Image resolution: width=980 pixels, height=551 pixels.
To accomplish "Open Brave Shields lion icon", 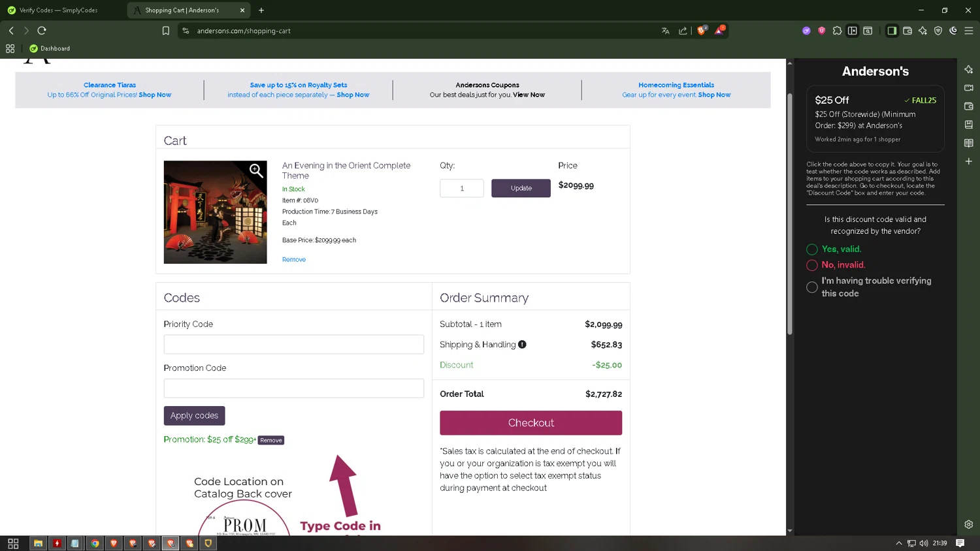I will [702, 30].
